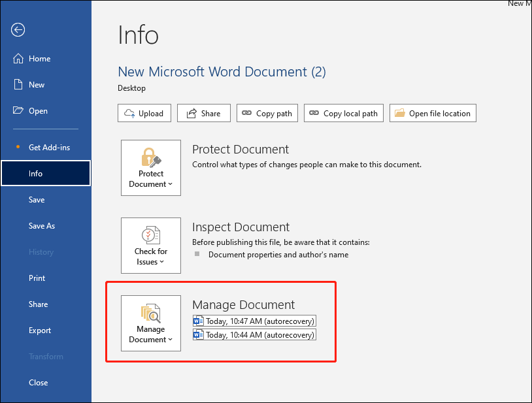This screenshot has height=403, width=532.
Task: Click the Home house icon
Action: (18, 58)
